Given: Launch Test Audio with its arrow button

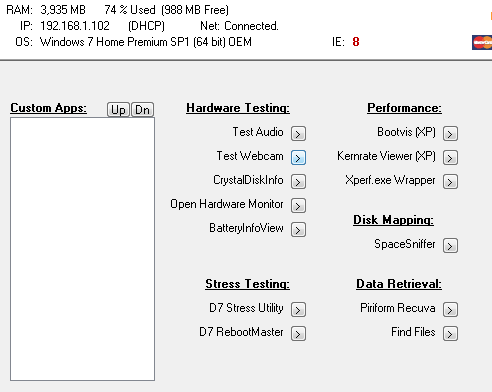Looking at the screenshot, I should (x=298, y=134).
